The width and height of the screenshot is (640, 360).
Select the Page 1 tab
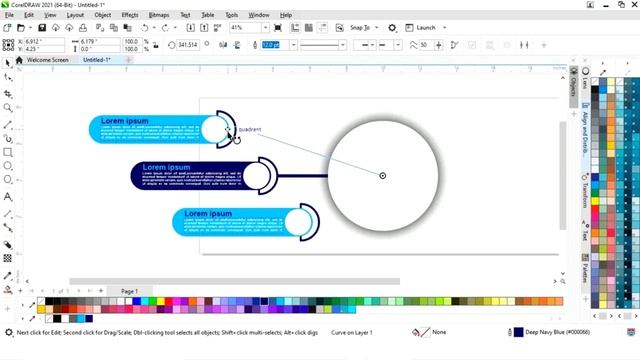129,291
